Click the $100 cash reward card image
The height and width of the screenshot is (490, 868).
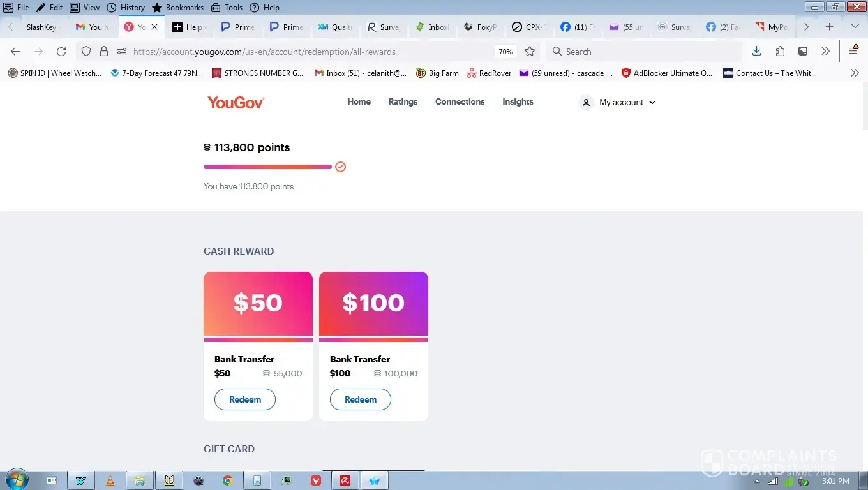pyautogui.click(x=373, y=304)
